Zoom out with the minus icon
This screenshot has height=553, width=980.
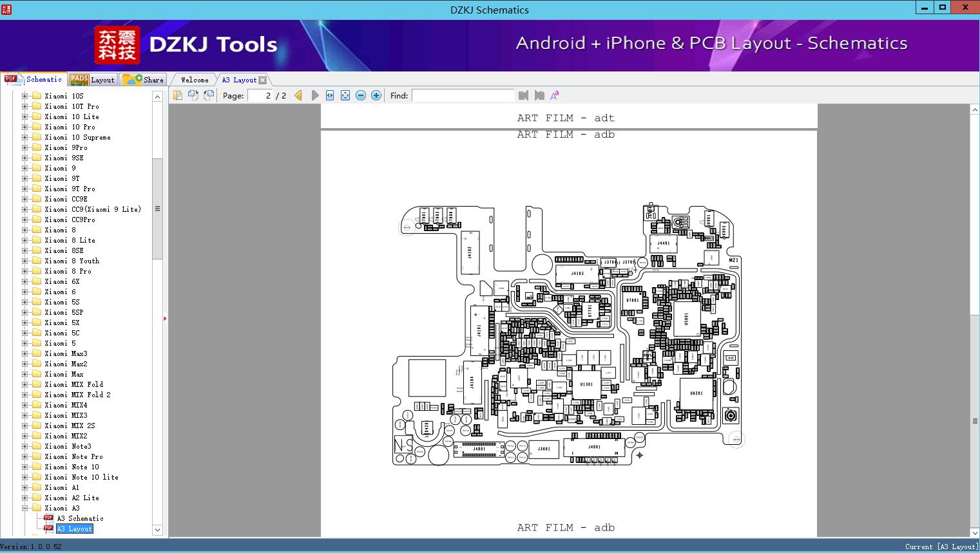click(361, 95)
